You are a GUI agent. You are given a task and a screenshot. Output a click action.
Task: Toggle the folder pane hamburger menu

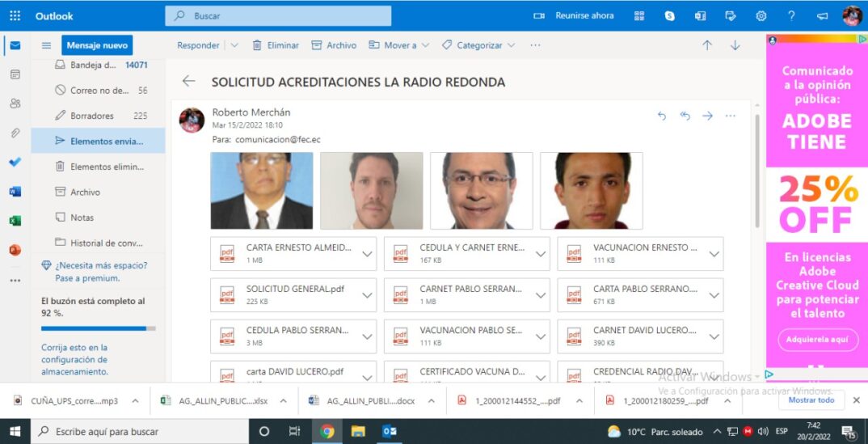click(x=47, y=45)
